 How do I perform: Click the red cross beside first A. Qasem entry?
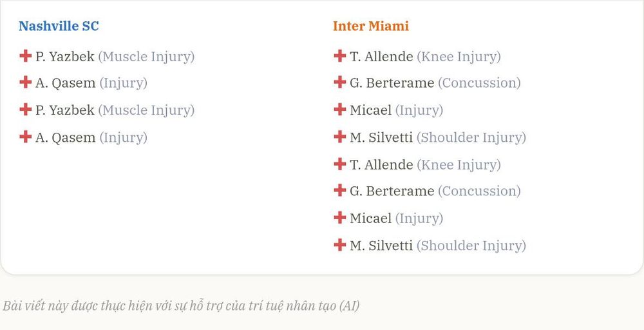(26, 82)
